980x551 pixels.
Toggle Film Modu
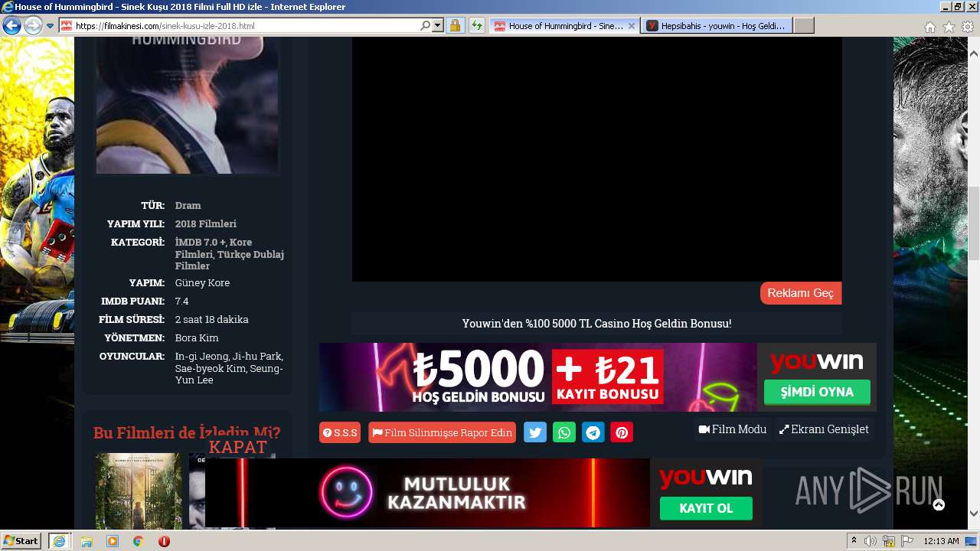[x=733, y=429]
